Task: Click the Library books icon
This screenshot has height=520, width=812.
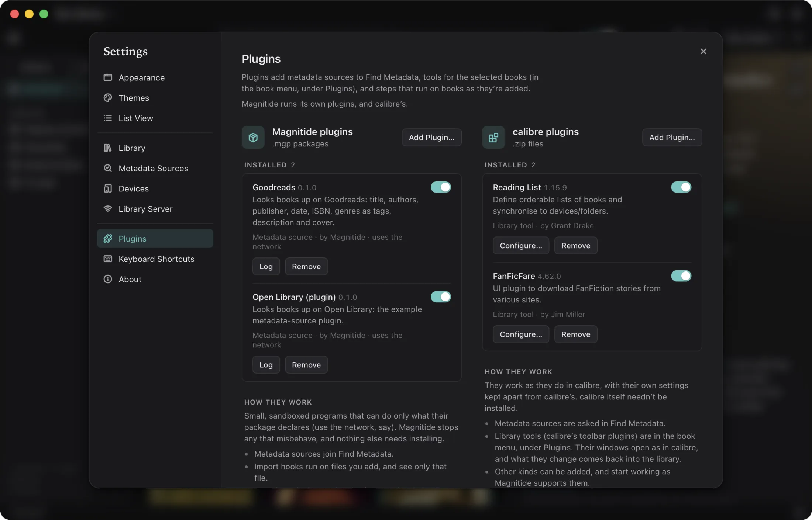Action: tap(108, 148)
